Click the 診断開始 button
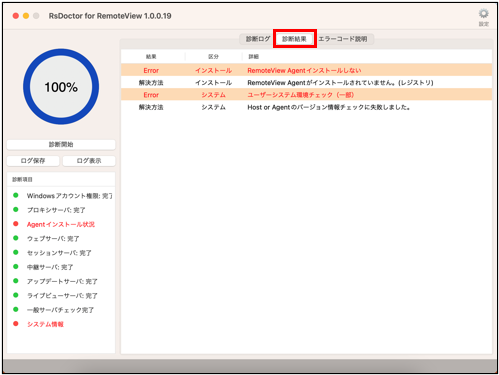499x375 pixels. (61, 144)
